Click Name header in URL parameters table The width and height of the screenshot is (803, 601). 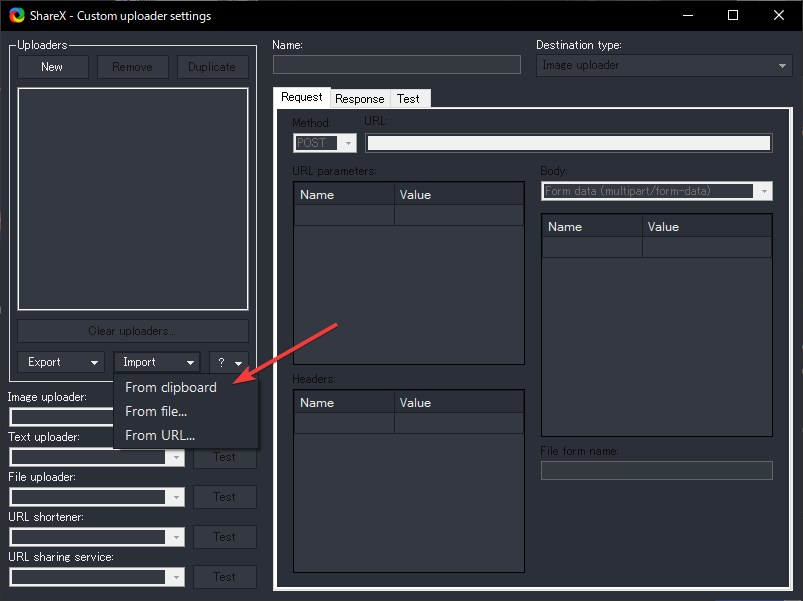(x=344, y=195)
